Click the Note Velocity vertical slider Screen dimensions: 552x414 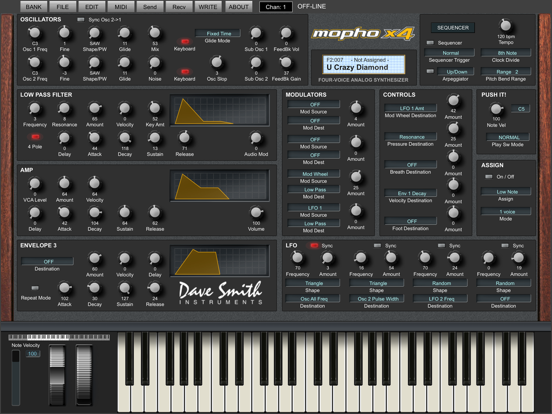15,377
